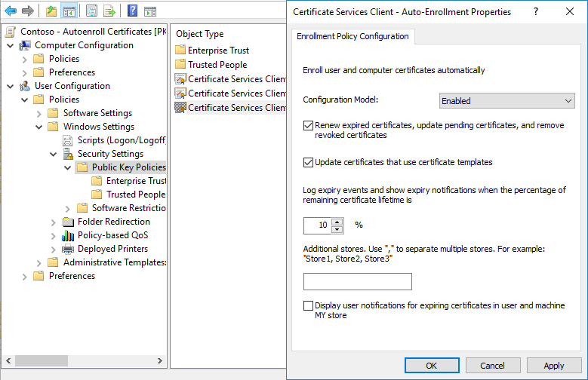The height and width of the screenshot is (380, 588).
Task: Click the grey Forward arrow in toolbar
Action: click(x=28, y=11)
